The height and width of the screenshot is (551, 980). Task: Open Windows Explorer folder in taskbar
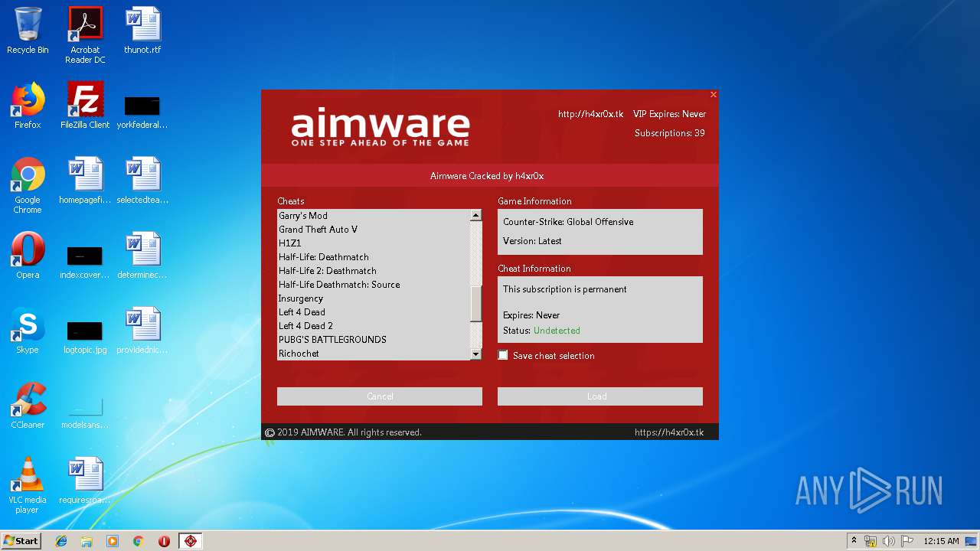pyautogui.click(x=87, y=541)
